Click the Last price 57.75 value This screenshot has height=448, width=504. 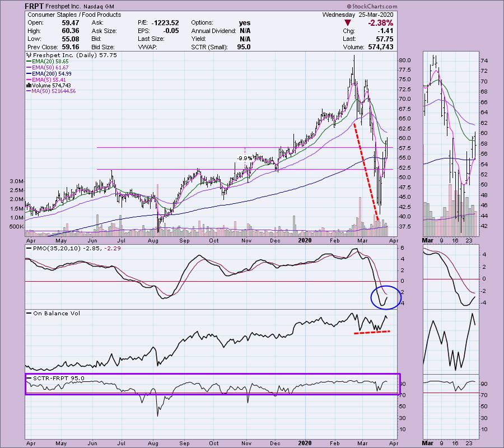pos(385,39)
